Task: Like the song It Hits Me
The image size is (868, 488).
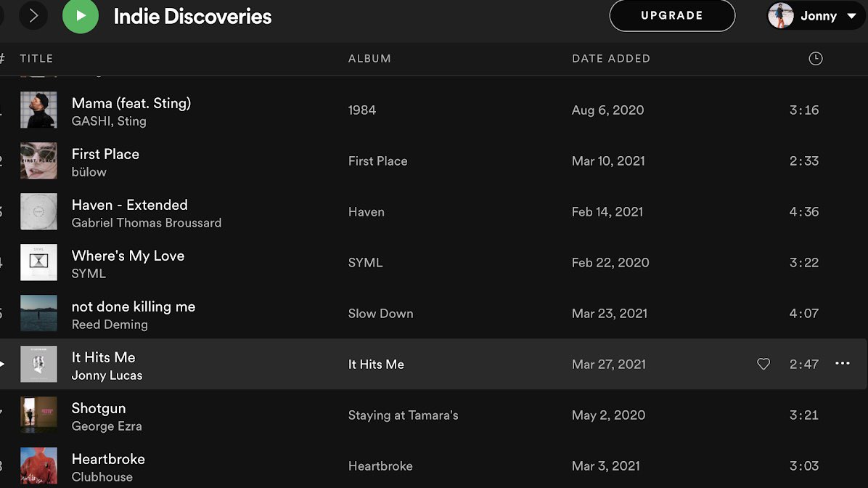Action: tap(763, 364)
